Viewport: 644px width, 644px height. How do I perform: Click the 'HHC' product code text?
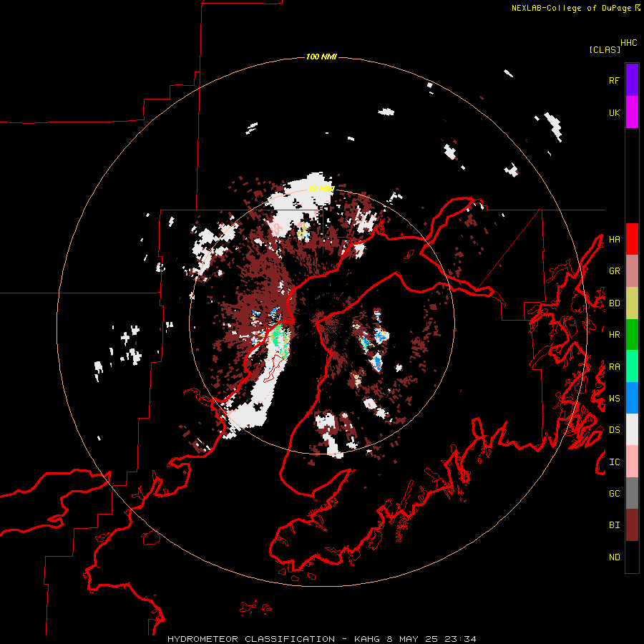click(629, 43)
